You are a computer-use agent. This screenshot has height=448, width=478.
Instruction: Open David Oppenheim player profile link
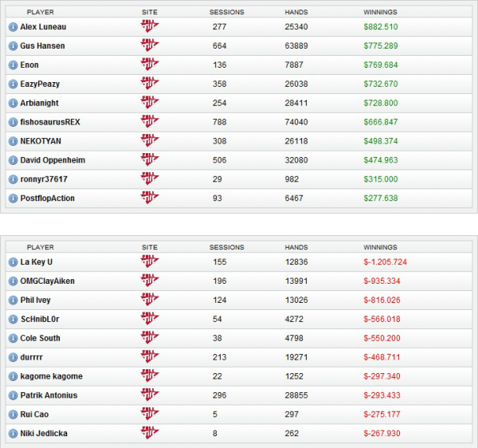coord(53,160)
